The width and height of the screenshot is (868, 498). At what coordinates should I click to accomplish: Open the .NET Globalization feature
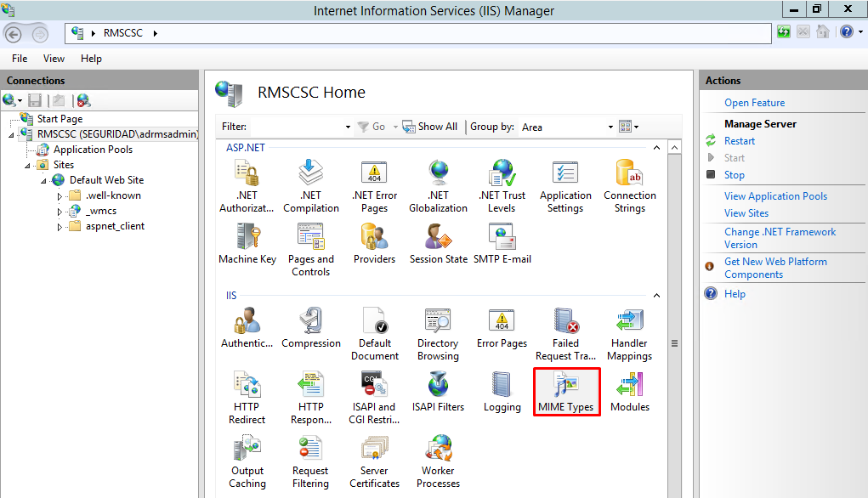click(x=439, y=186)
